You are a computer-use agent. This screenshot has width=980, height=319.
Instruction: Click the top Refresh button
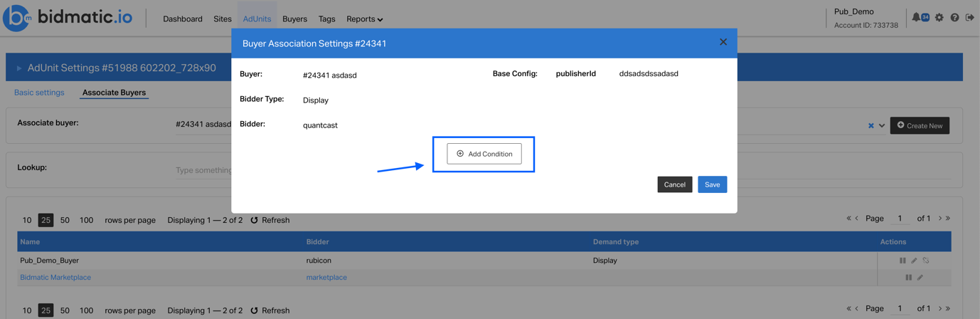click(270, 220)
